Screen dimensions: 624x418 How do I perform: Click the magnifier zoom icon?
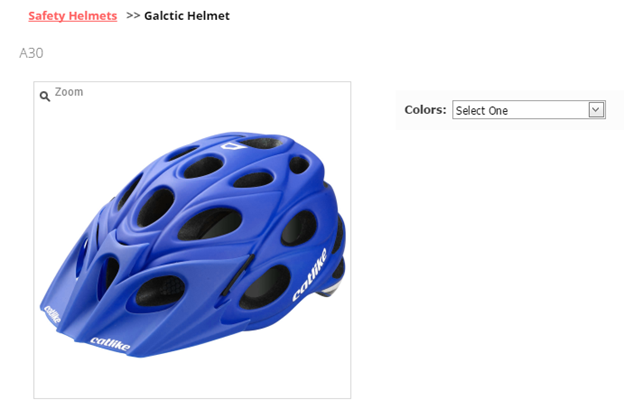click(x=45, y=96)
